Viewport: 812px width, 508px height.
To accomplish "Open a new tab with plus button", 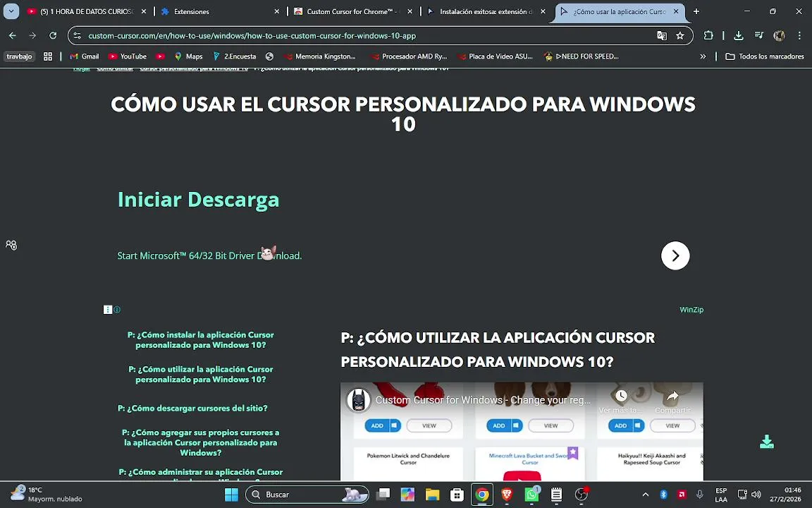I will pyautogui.click(x=696, y=11).
